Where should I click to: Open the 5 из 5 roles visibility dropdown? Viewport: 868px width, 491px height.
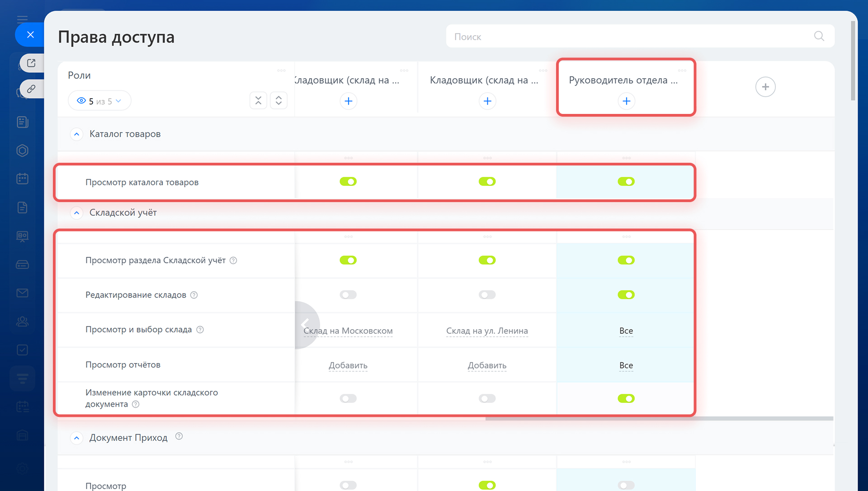coord(99,101)
